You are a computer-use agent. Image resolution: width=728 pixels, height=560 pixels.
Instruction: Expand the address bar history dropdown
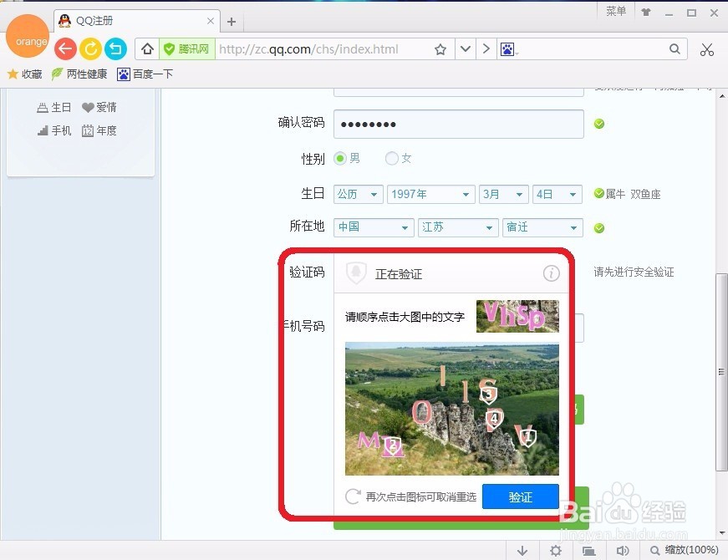(466, 49)
